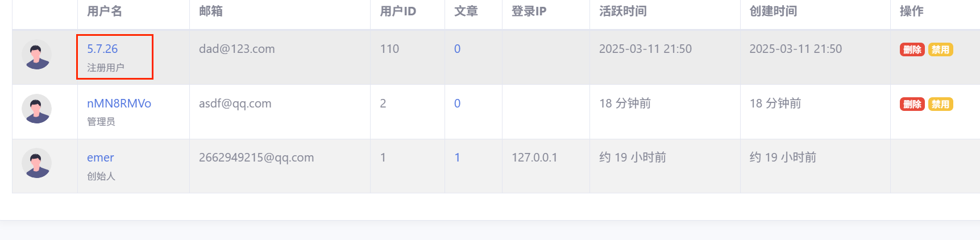Image resolution: width=980 pixels, height=240 pixels.
Task: View article count for user 5.7.26
Action: 457,49
